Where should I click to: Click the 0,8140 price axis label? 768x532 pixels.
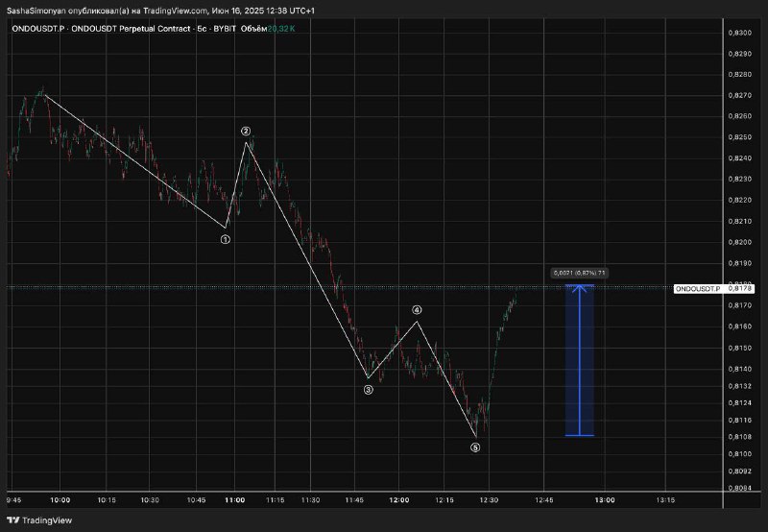coord(739,369)
